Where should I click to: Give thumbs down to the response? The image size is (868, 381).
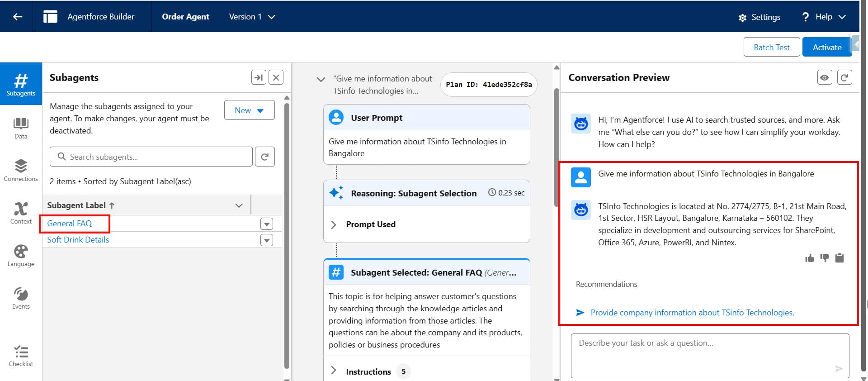point(825,258)
